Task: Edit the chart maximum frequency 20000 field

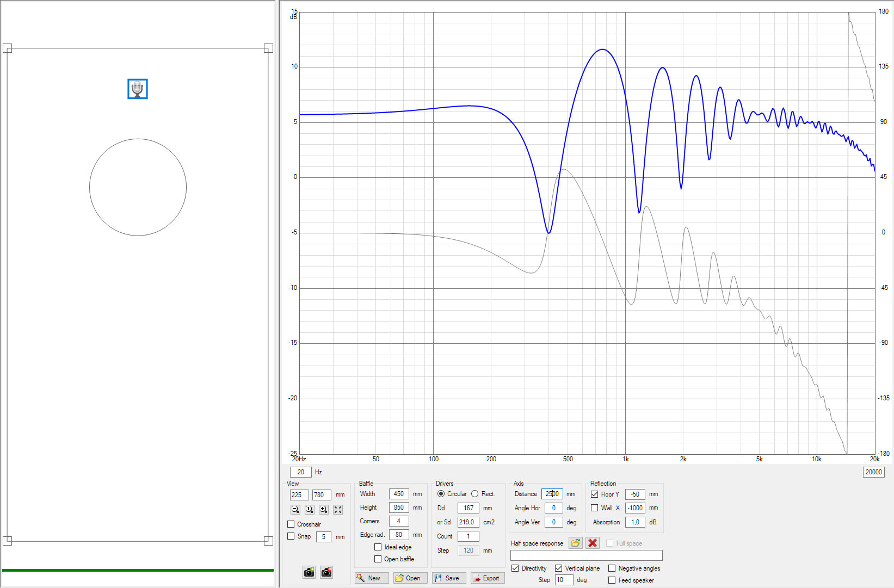Action: (x=873, y=472)
